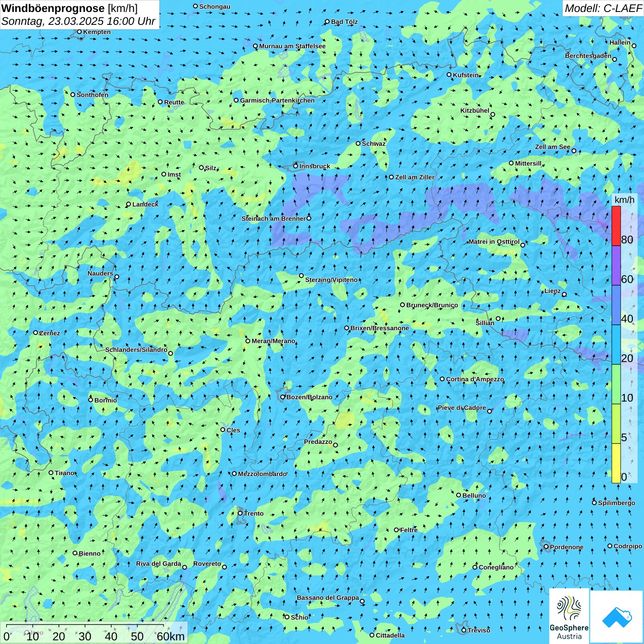Select the green 10-20 km/h legend color
Image resolution: width=644 pixels, height=644 pixels.
pyautogui.click(x=616, y=384)
